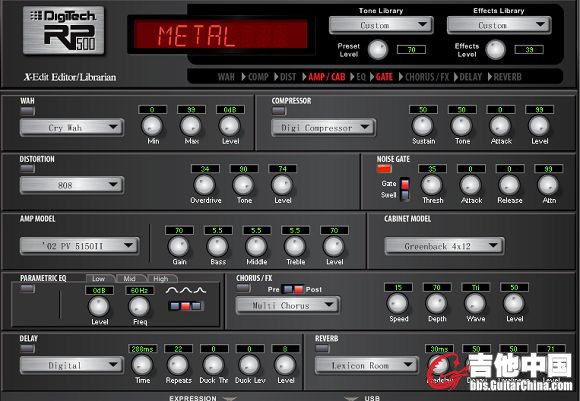Screen dimensions: 580x401
Task: Open the Lexicon Room reverb dropdown
Action: pyautogui.click(x=367, y=365)
